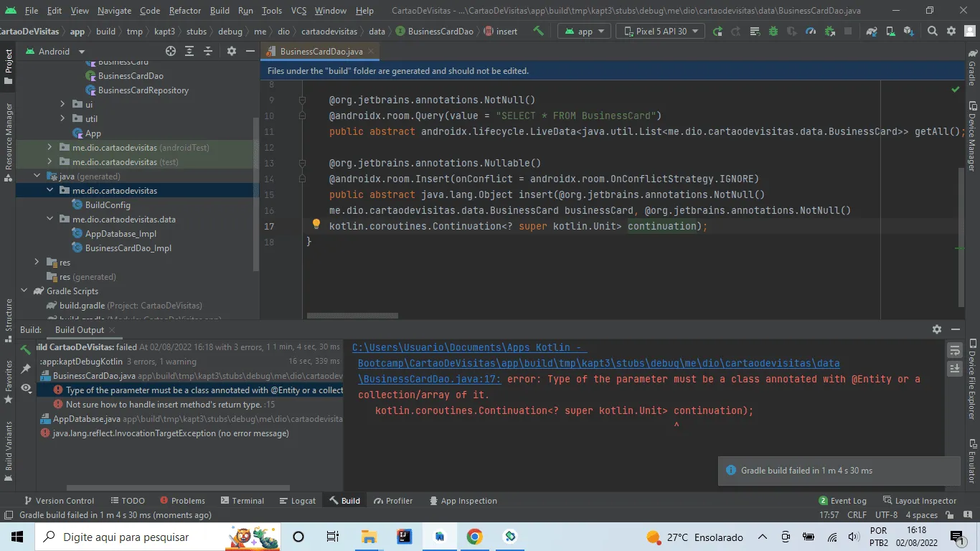Image resolution: width=980 pixels, height=551 pixels.
Task: Open IDE settings gear in main toolbar
Action: pyautogui.click(x=951, y=31)
